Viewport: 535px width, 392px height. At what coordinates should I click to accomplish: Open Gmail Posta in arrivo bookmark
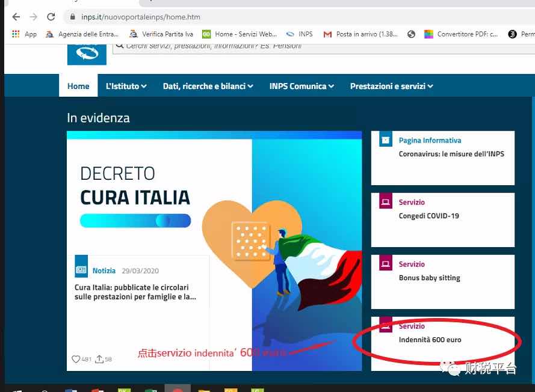click(360, 34)
